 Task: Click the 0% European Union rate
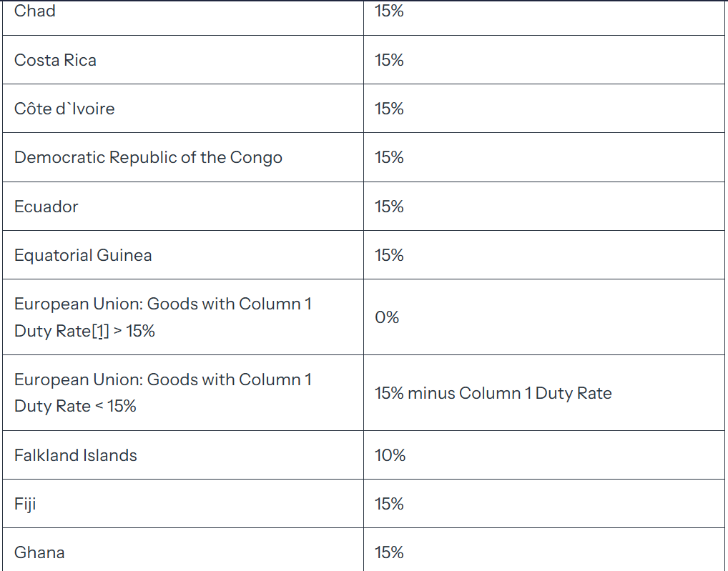coord(387,317)
